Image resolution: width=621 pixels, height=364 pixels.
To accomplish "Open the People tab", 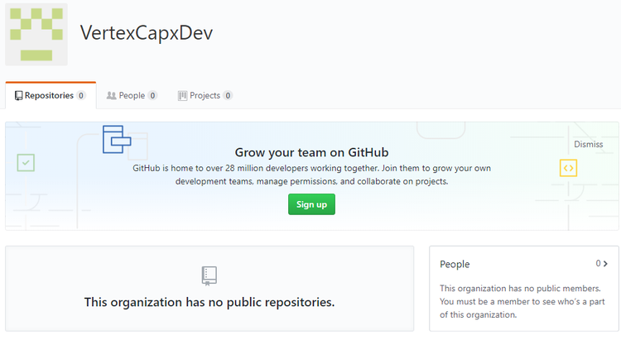I will point(132,96).
